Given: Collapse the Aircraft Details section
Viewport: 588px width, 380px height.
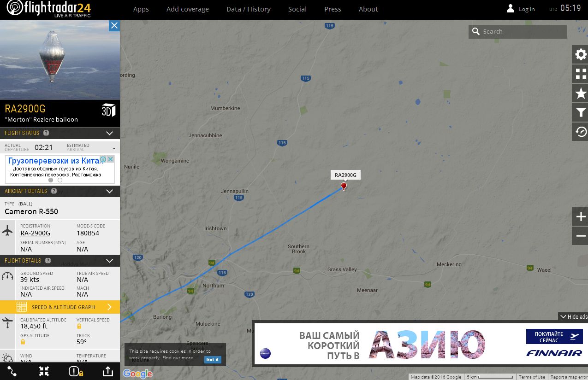Looking at the screenshot, I should (x=109, y=191).
